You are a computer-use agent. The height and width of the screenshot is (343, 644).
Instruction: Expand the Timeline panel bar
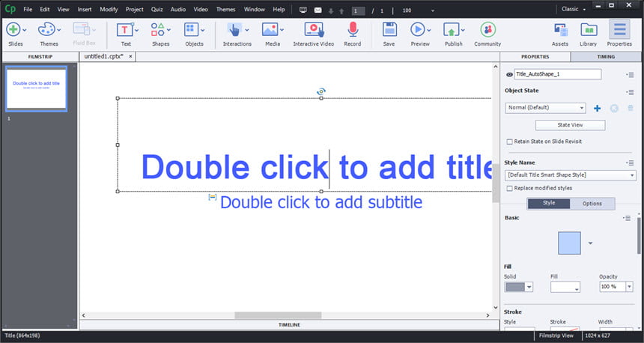click(289, 325)
